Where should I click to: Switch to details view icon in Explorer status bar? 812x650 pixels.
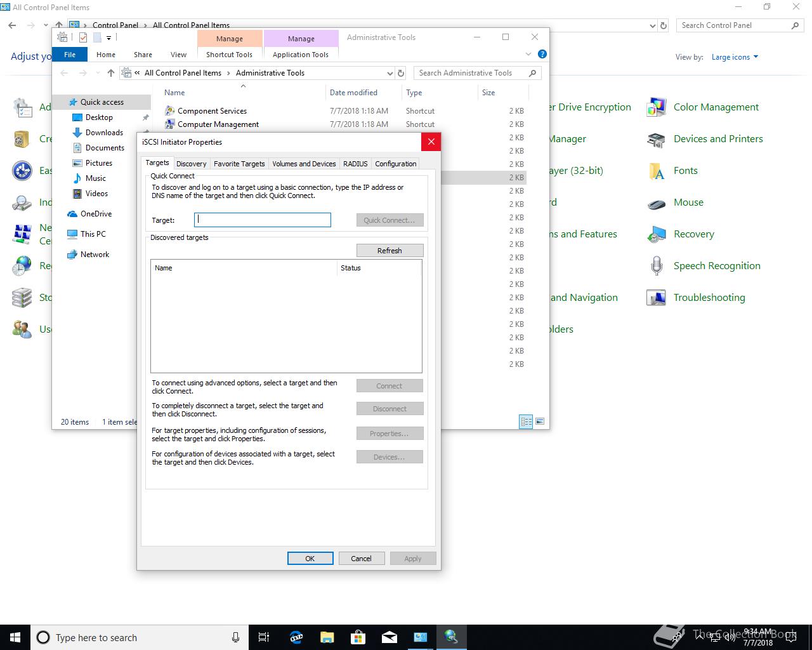526,421
